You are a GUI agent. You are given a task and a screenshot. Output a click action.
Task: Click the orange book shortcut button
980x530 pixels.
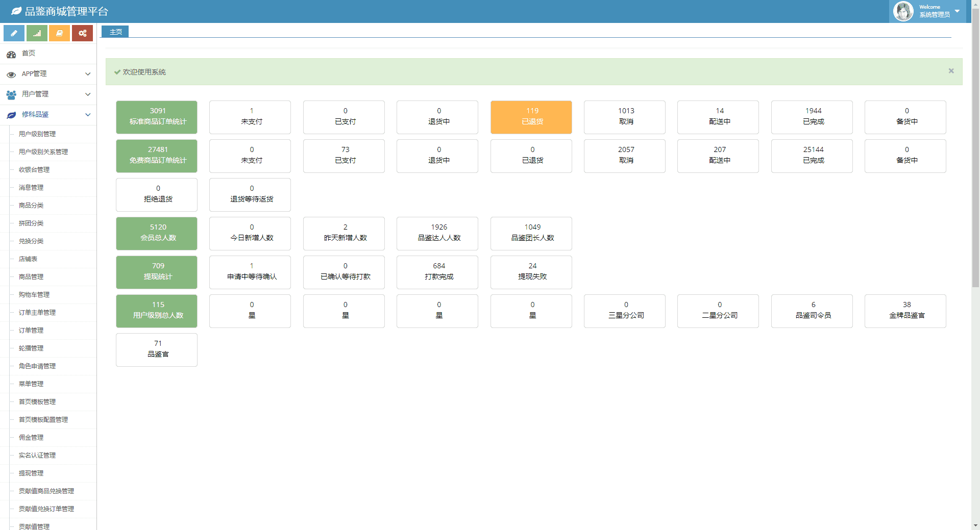[x=59, y=33]
